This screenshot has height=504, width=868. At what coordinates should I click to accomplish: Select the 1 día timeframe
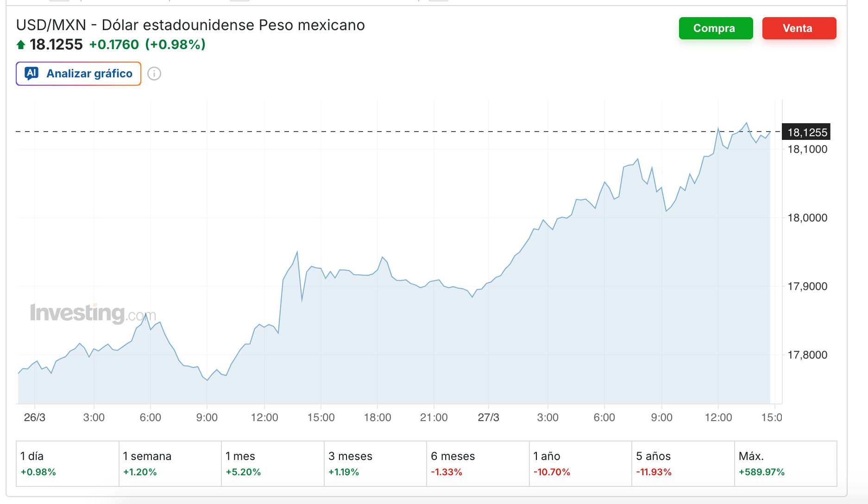pyautogui.click(x=67, y=464)
